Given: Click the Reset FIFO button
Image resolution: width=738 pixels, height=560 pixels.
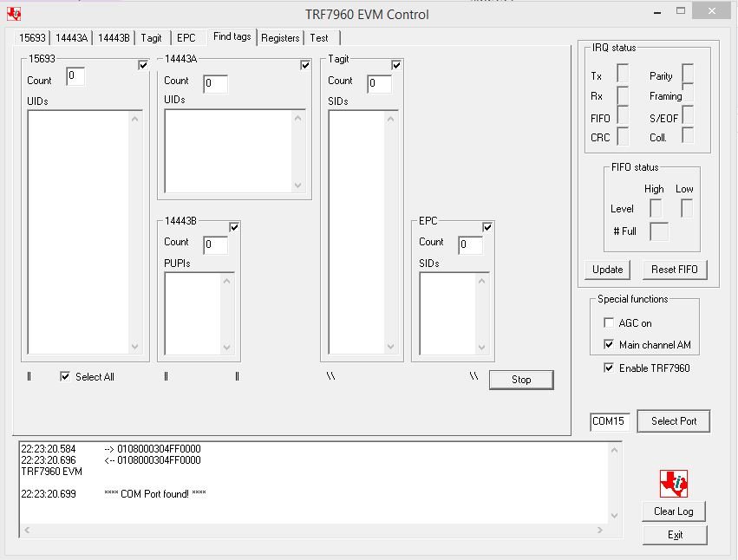Looking at the screenshot, I should [675, 270].
